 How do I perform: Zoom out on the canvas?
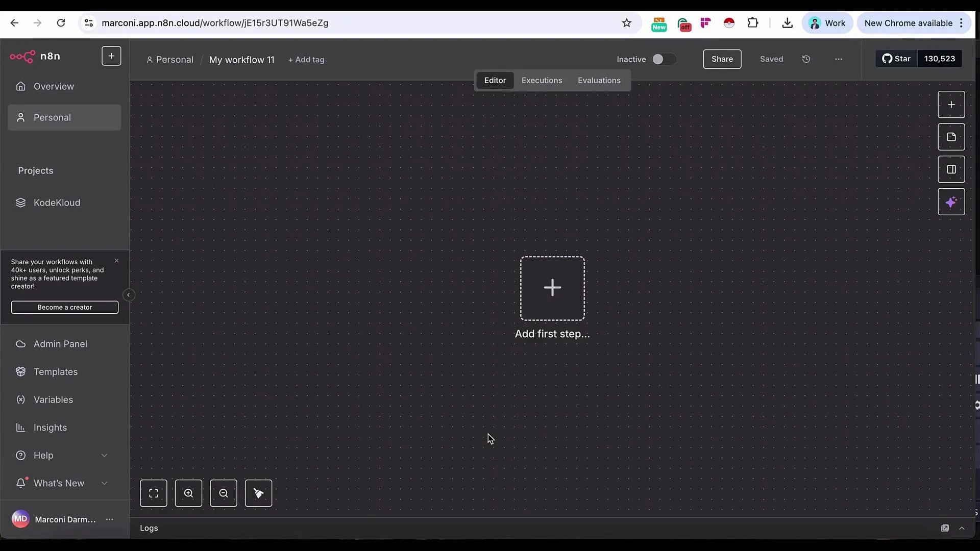click(x=224, y=493)
